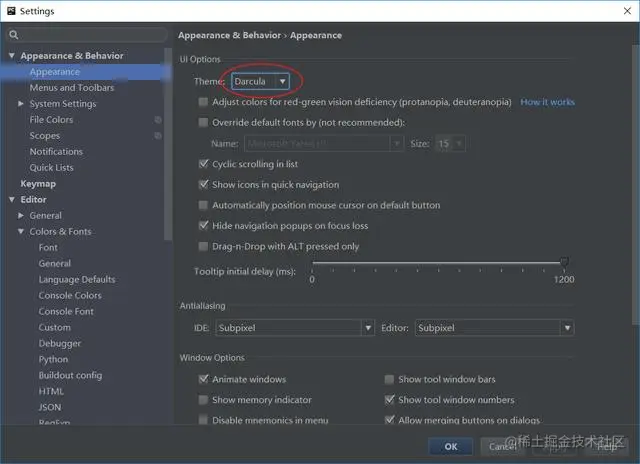Uncheck Cyclic scrolling in list
This screenshot has height=464, width=640.
tap(203, 164)
